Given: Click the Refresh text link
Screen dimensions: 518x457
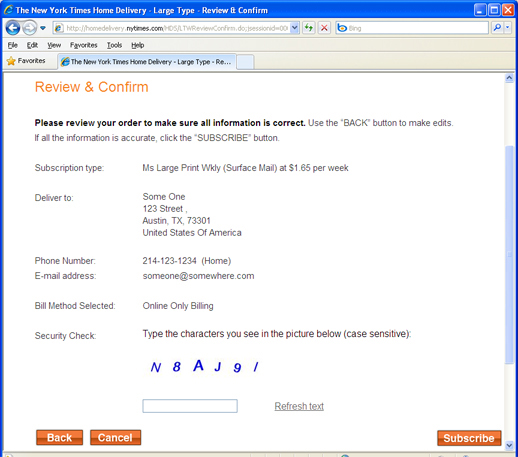Looking at the screenshot, I should (x=299, y=406).
